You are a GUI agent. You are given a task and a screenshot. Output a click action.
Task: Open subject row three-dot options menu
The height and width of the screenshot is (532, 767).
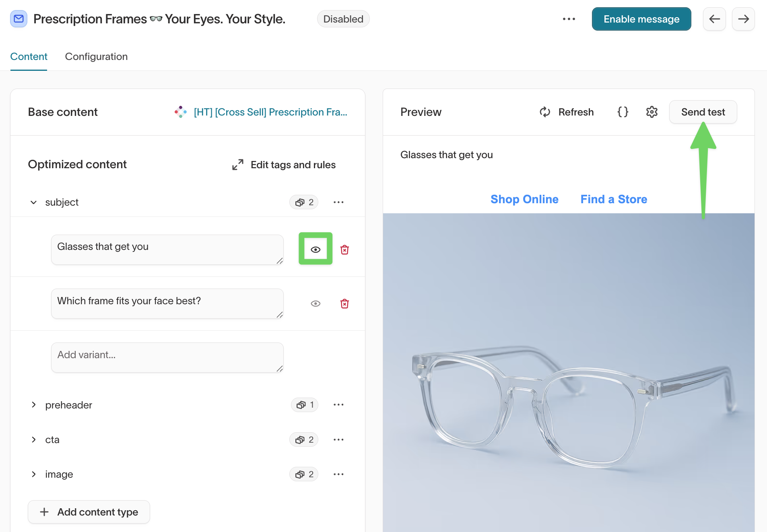(x=338, y=202)
